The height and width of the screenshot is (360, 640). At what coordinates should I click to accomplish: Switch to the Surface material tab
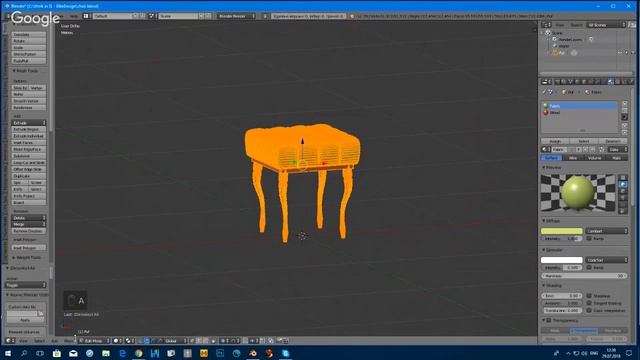coord(551,158)
